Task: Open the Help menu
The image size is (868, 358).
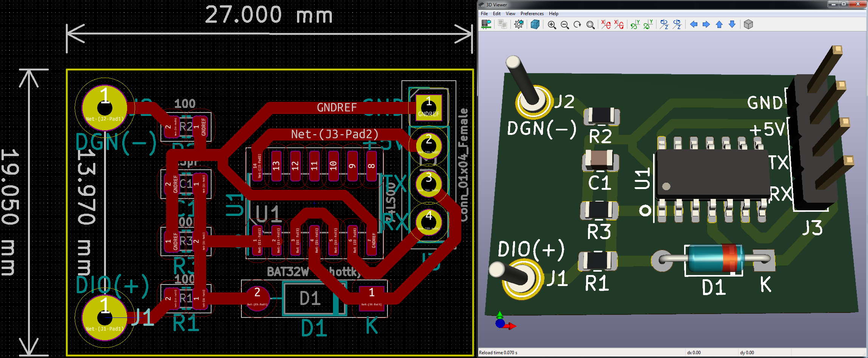Action: coord(554,14)
